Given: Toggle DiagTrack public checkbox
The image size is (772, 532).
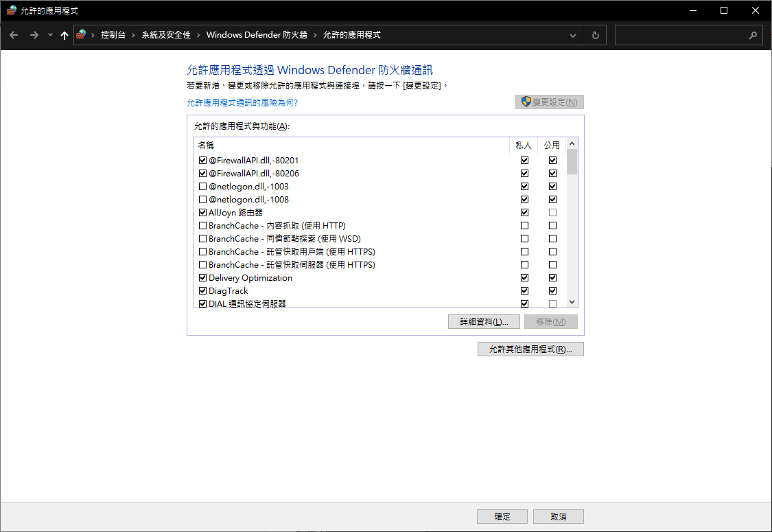Looking at the screenshot, I should pos(553,291).
